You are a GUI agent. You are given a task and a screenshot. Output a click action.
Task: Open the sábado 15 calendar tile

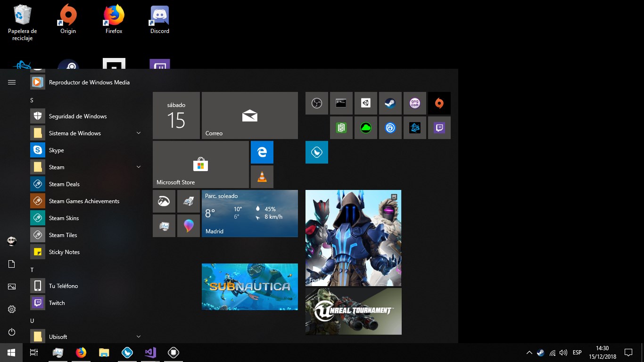176,115
